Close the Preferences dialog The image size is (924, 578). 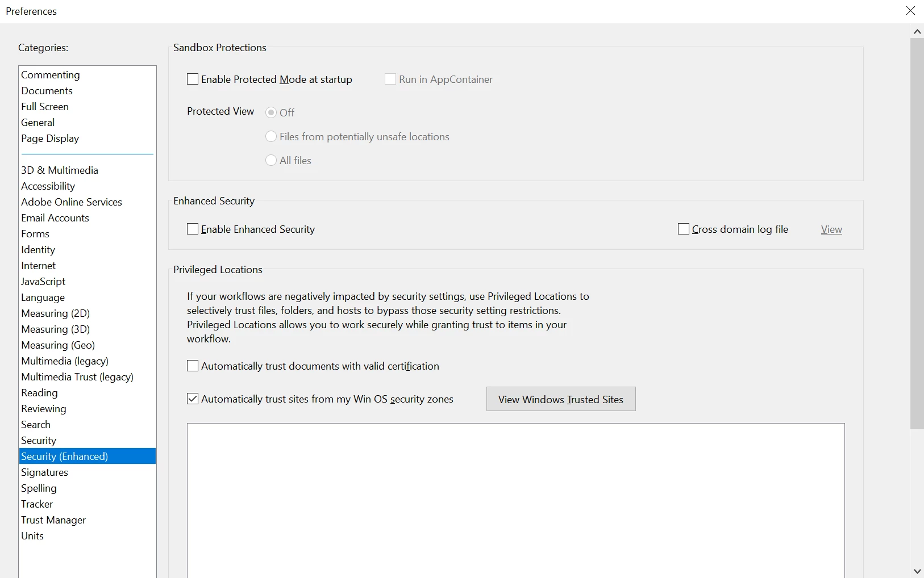point(910,11)
